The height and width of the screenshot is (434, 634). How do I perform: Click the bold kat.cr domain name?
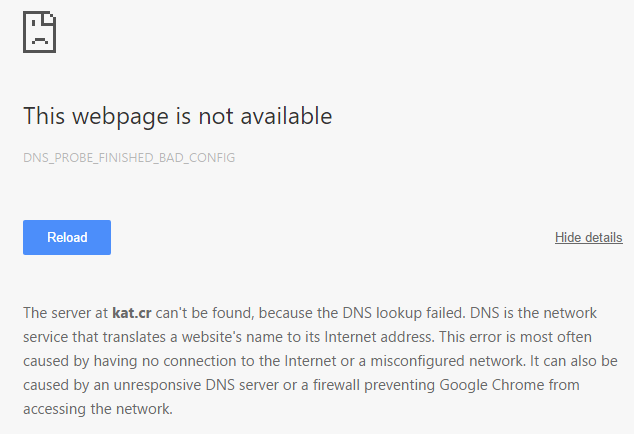pyautogui.click(x=129, y=312)
